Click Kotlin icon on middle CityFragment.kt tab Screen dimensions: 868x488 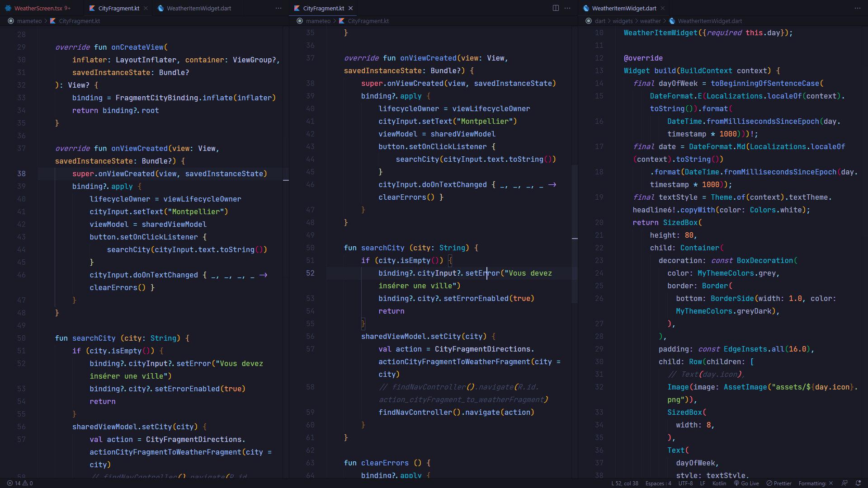coord(297,8)
